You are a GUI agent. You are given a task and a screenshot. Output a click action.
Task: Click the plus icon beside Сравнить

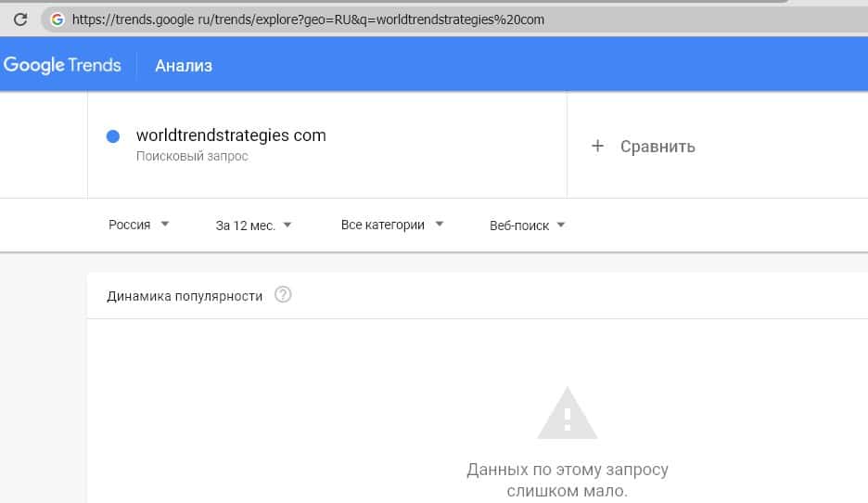click(598, 146)
